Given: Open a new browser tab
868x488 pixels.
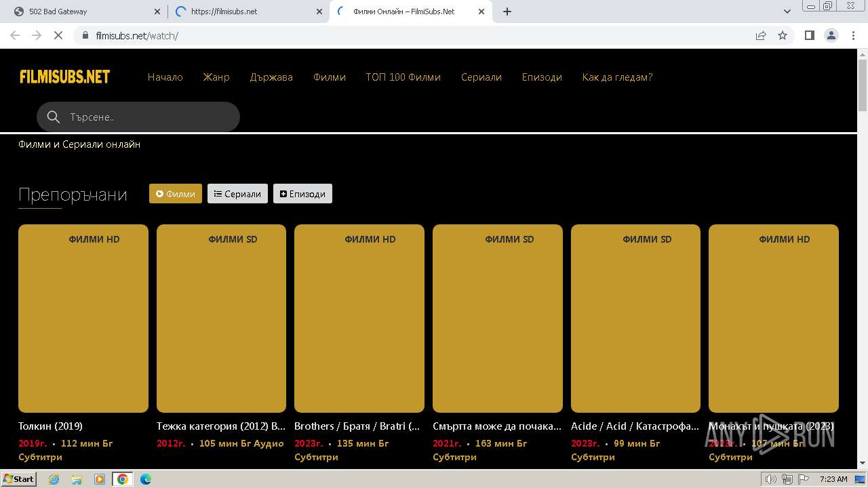Looking at the screenshot, I should tap(507, 12).
